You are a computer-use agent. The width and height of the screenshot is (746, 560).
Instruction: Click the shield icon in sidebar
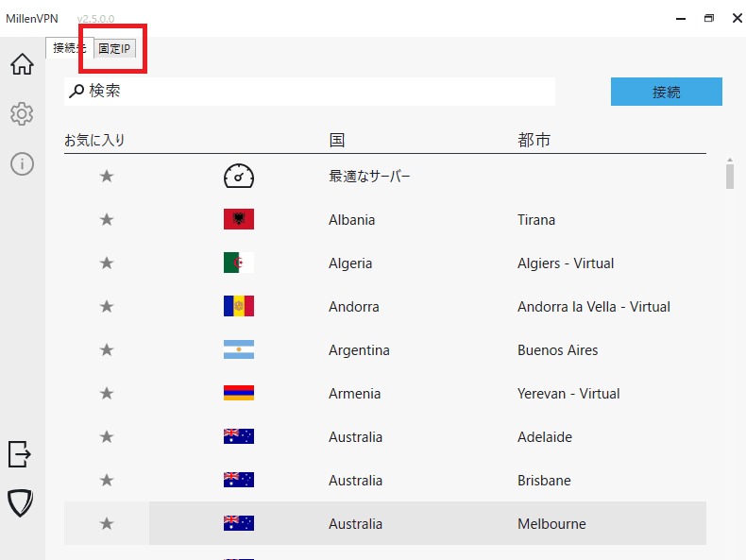(21, 503)
